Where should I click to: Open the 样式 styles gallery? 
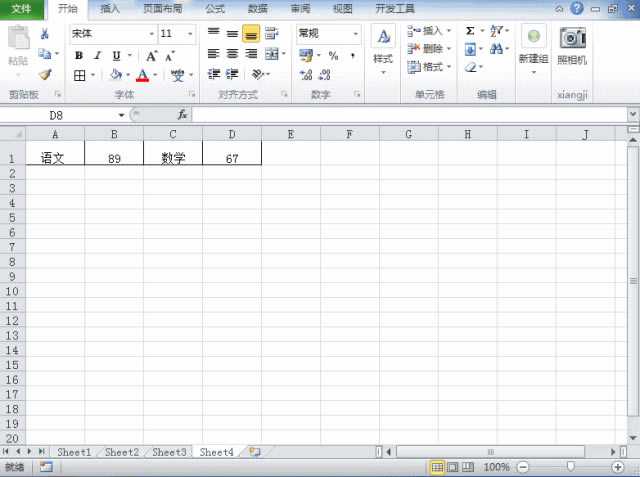click(383, 49)
